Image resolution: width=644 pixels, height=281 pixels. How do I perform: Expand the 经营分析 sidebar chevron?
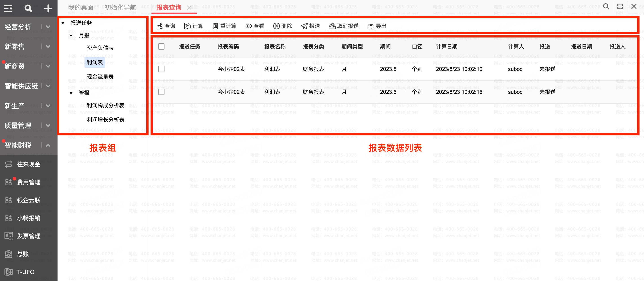click(48, 26)
